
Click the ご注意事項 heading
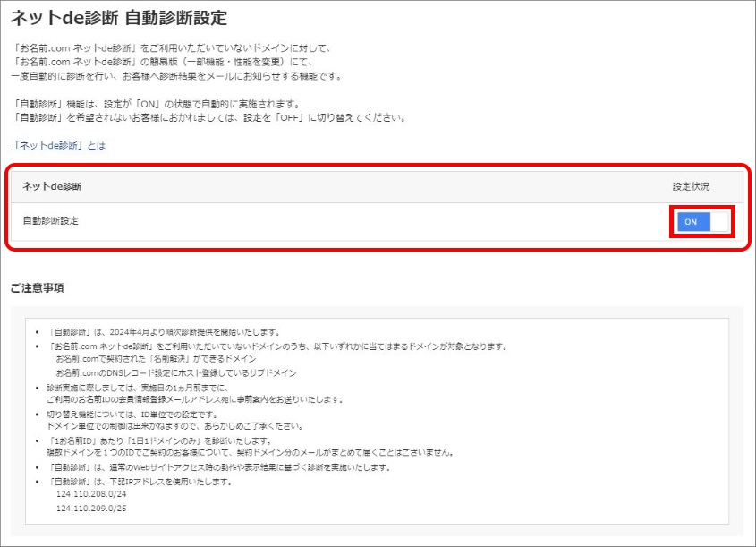pyautogui.click(x=37, y=288)
